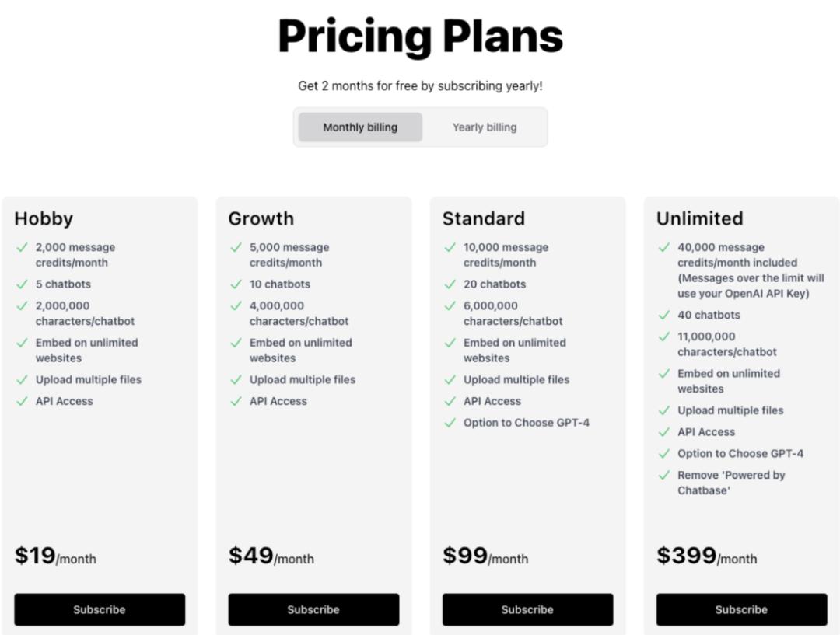Subscribe to the Growth plan
This screenshot has height=635, width=840.
pos(313,610)
